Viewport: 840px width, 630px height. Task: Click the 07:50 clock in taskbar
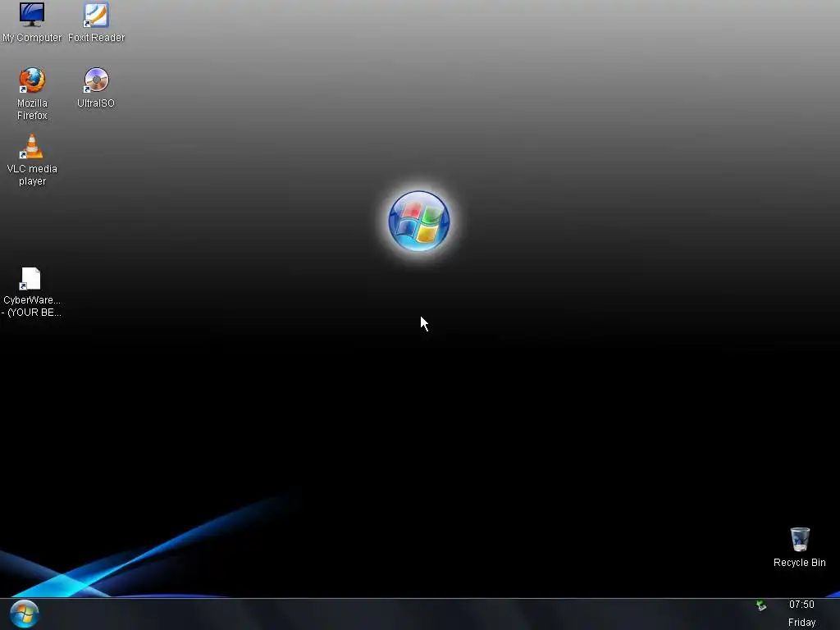(801, 605)
